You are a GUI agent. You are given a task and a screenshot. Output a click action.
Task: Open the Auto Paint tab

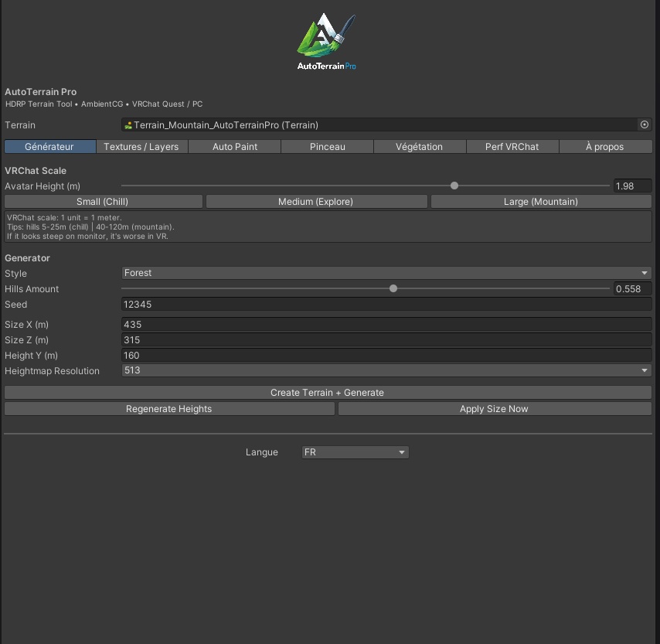[x=234, y=147]
